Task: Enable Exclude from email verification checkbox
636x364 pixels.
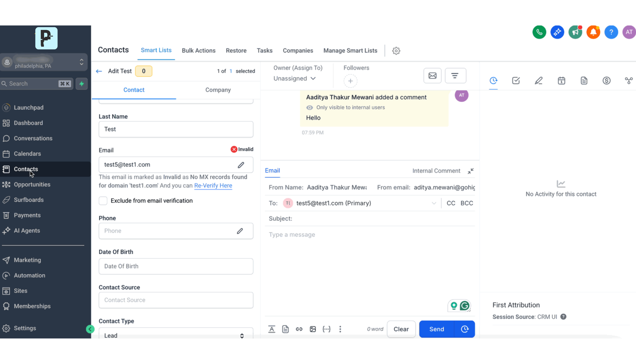Action: [x=103, y=201]
